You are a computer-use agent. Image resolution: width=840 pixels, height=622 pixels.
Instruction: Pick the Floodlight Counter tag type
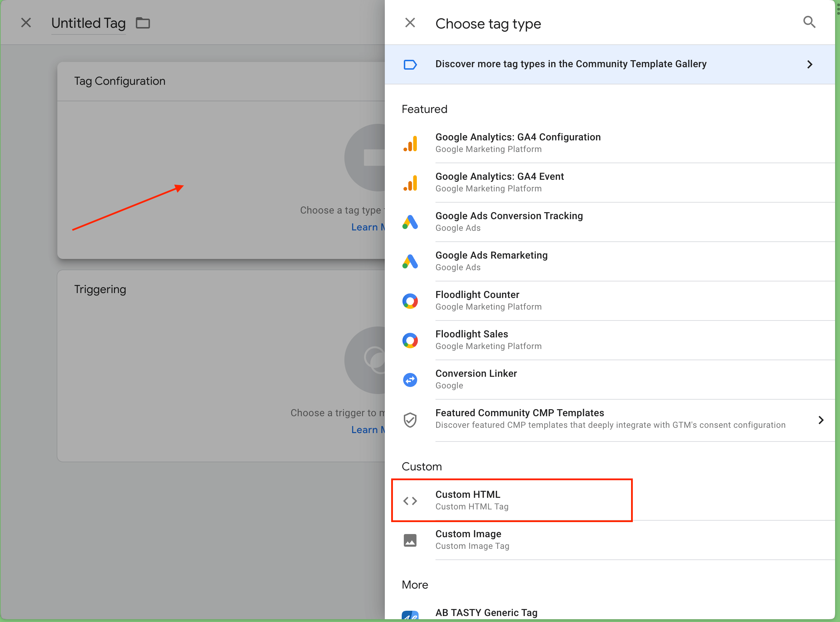(610, 301)
